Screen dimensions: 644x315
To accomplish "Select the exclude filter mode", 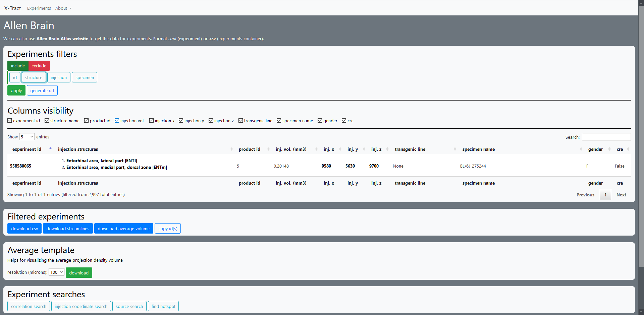I will pos(39,66).
